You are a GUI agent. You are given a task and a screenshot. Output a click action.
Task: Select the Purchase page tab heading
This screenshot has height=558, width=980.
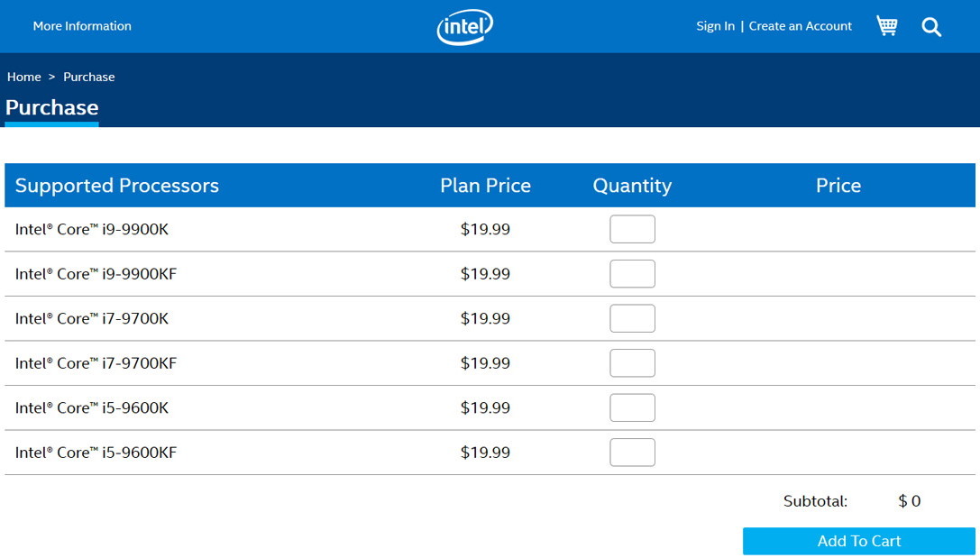tap(52, 108)
